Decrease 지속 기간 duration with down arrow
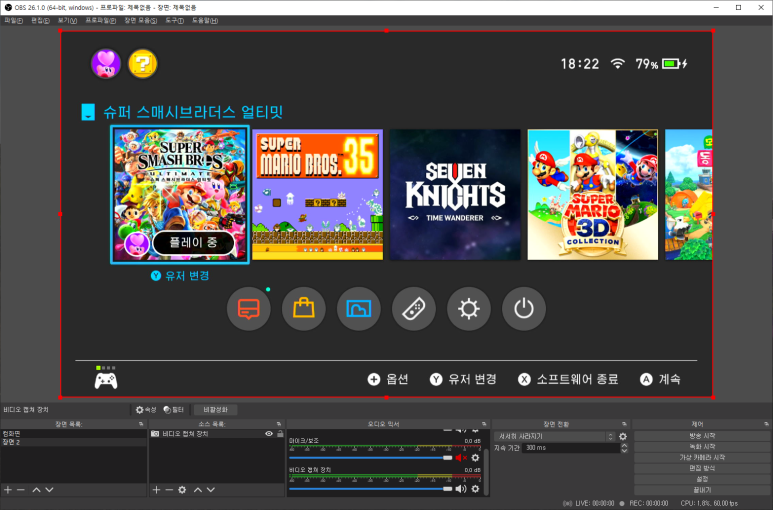 pos(624,450)
